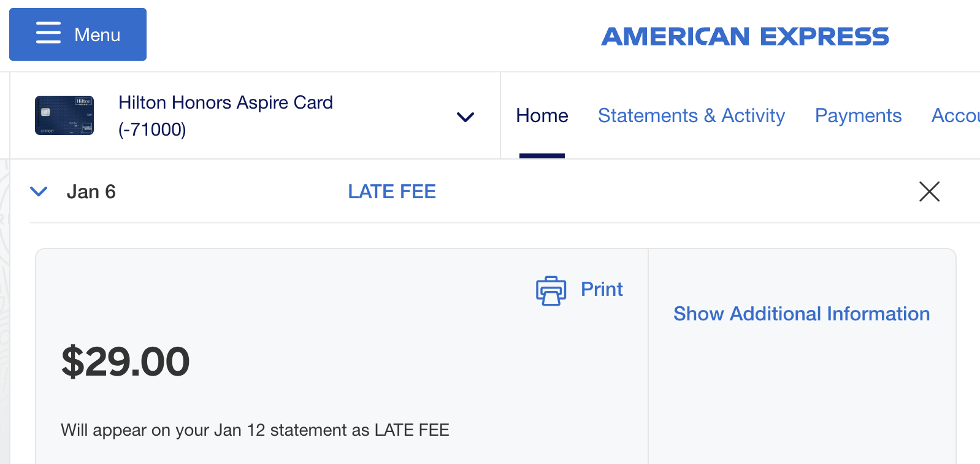Switch to the Payments tab

pos(858,115)
